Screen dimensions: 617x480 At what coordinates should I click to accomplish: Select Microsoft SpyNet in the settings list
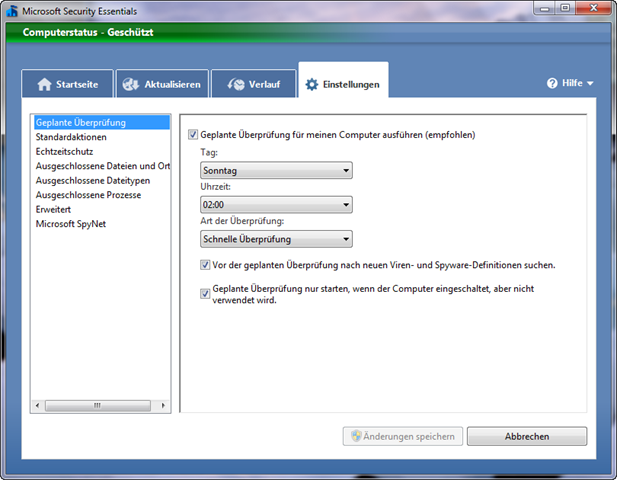70,223
